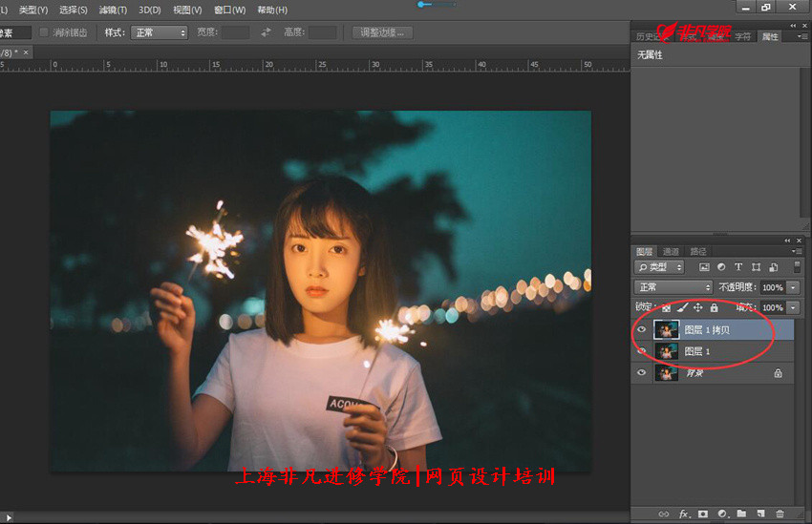This screenshot has height=524, width=812.
Task: Close the open document tab
Action: tap(26, 52)
